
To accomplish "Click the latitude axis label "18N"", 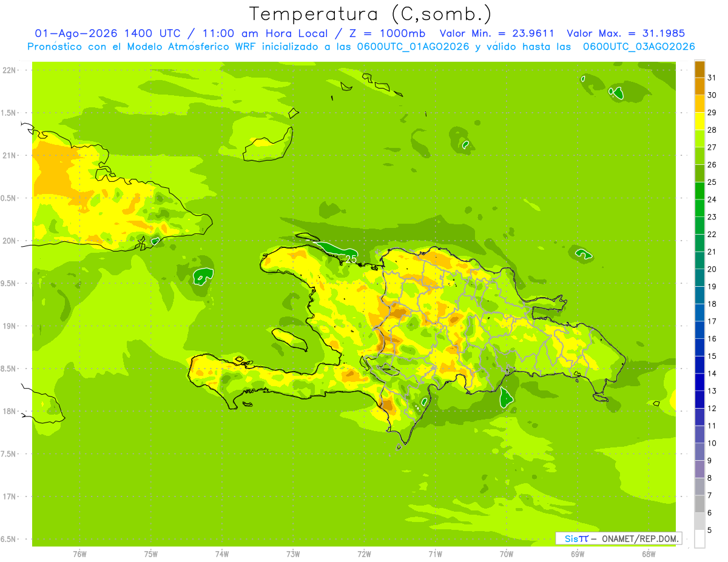I will [10, 412].
